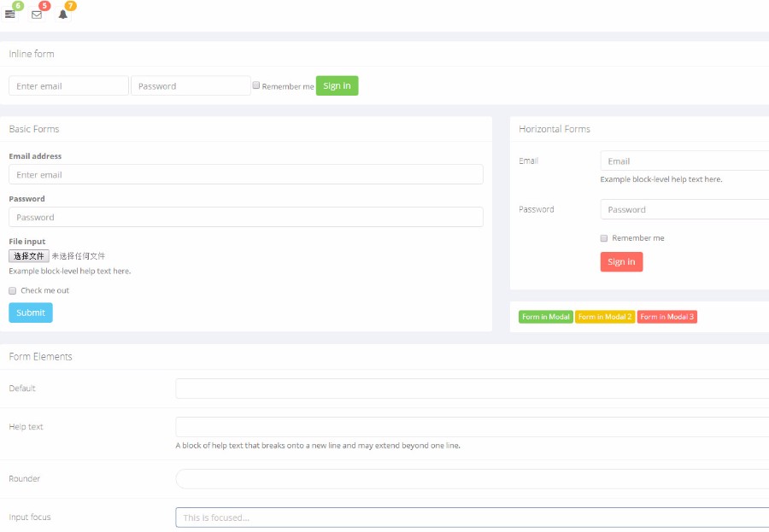This screenshot has height=532, width=769.
Task: Open the yellow Form in Modal 2 button
Action: click(605, 317)
